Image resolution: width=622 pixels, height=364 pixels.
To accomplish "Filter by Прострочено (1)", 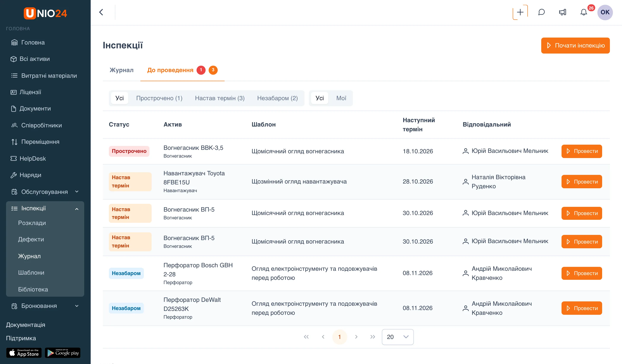I will coord(159,98).
